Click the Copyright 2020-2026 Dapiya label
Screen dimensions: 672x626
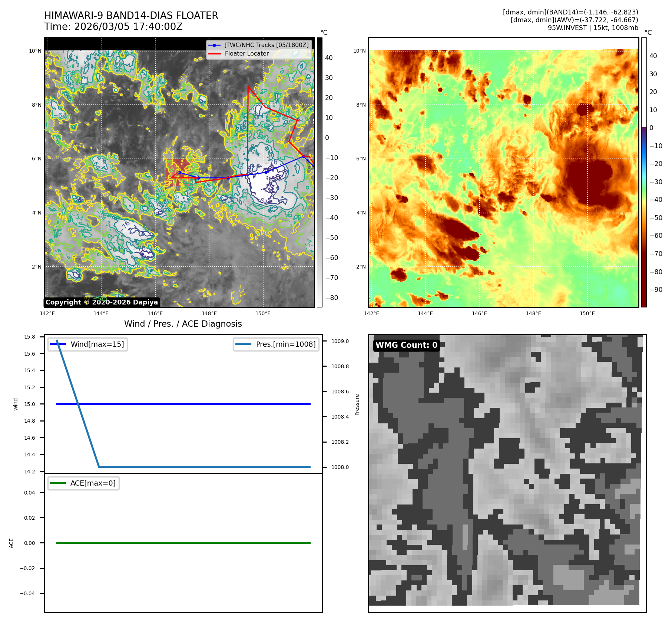(102, 302)
